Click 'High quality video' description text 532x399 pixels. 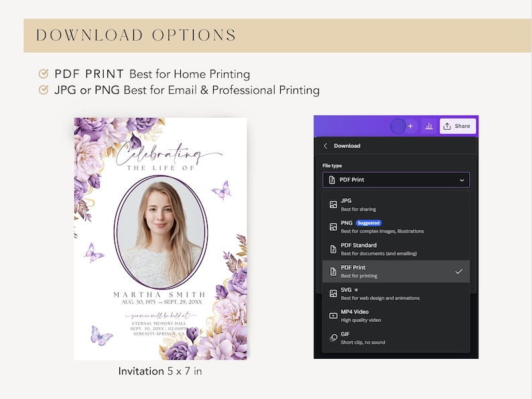361,320
